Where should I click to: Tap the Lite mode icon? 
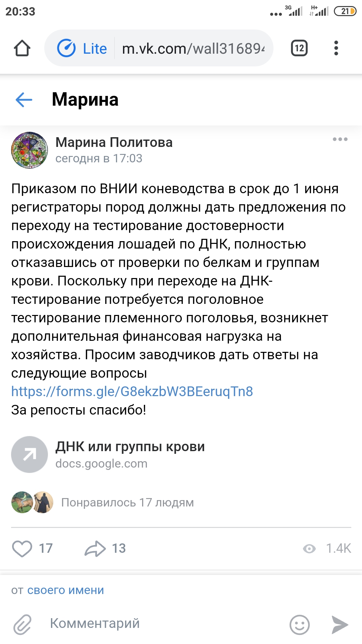coord(66,48)
